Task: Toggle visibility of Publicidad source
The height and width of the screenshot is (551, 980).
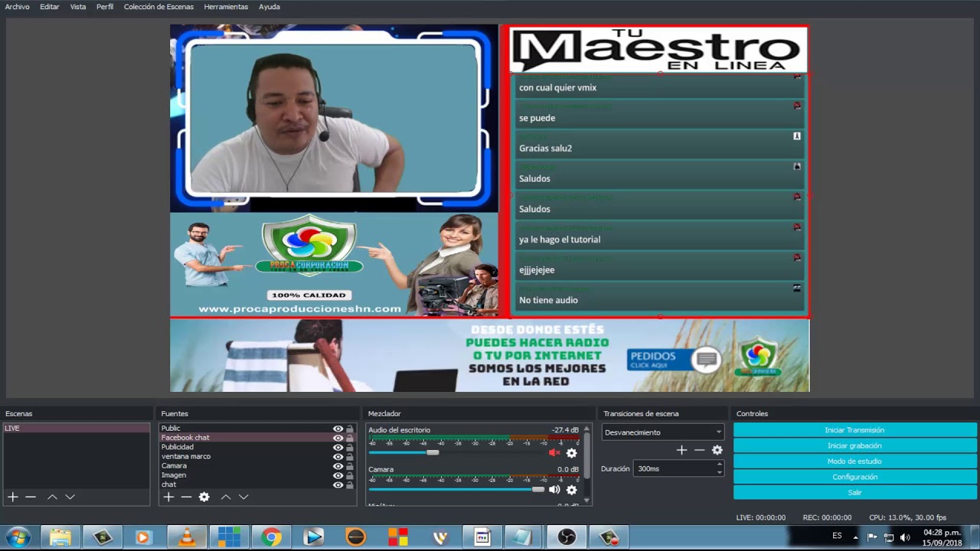Action: click(338, 447)
